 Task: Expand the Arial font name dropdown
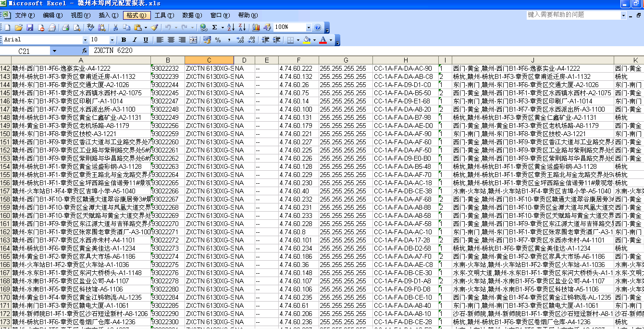click(x=85, y=39)
